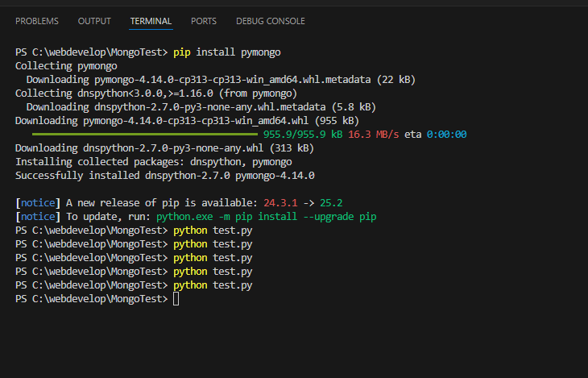
Task: Click the 'Collecting pymongo' line
Action: [66, 66]
